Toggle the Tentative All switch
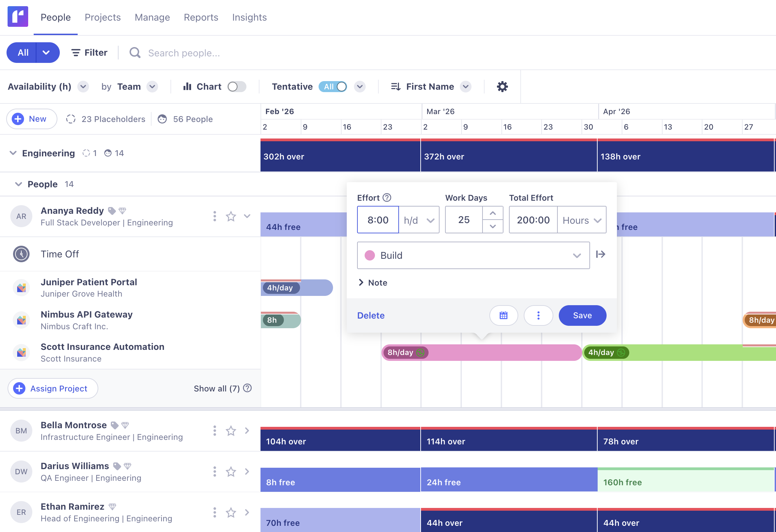This screenshot has width=776, height=532. pos(333,87)
